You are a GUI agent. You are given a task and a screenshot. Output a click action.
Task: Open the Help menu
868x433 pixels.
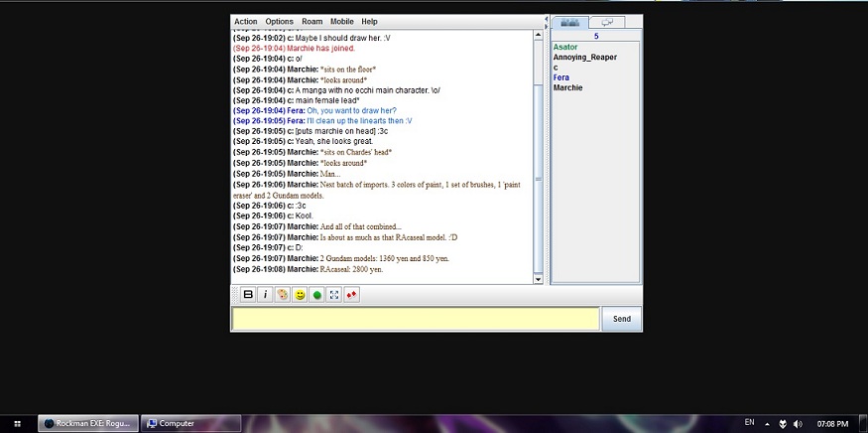[x=369, y=22]
